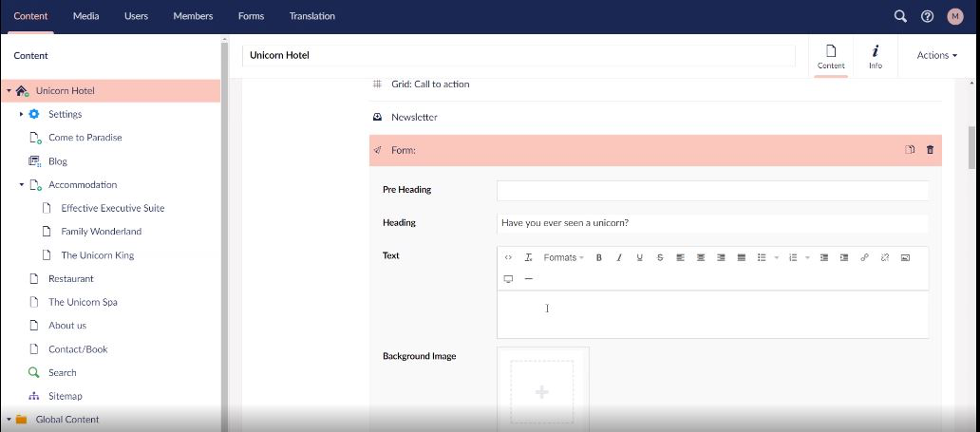Collapse Accommodation tree node
Screen dimensions: 980x432
point(21,185)
